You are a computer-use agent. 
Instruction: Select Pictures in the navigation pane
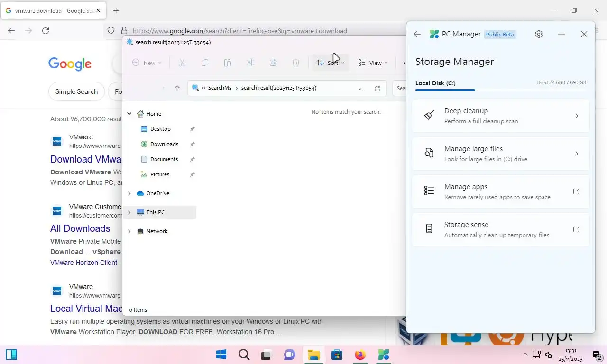pyautogui.click(x=160, y=174)
